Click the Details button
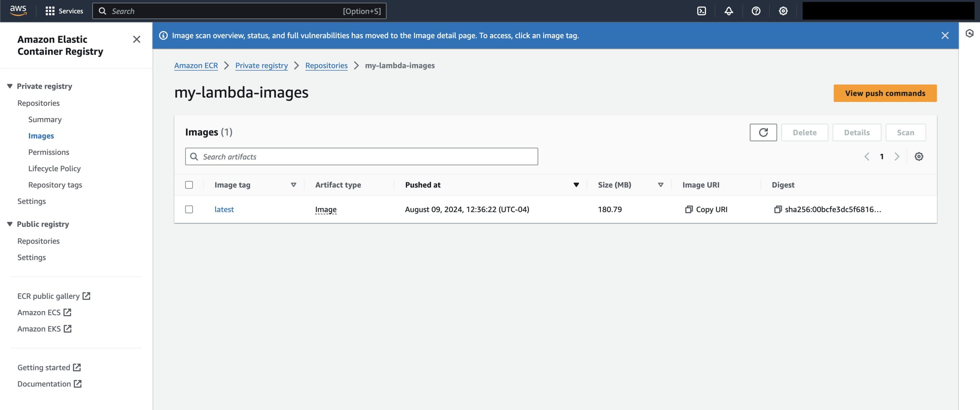Screen dimensions: 980x410 [856, 133]
